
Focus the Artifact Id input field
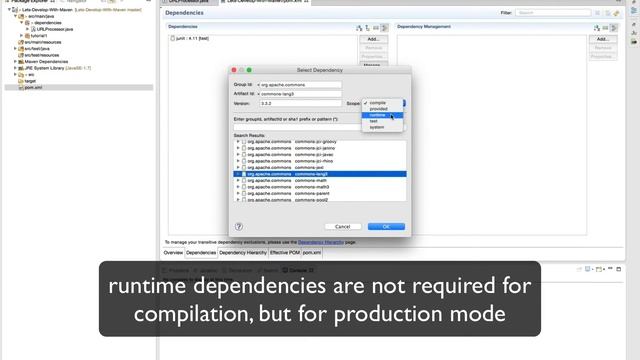click(300, 94)
